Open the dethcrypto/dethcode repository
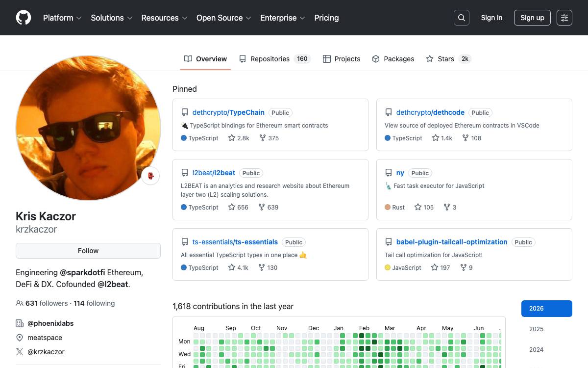This screenshot has width=588, height=368. pos(430,112)
